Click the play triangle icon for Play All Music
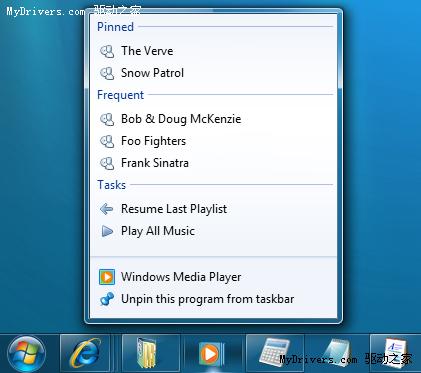The image size is (421, 373). pos(107,231)
